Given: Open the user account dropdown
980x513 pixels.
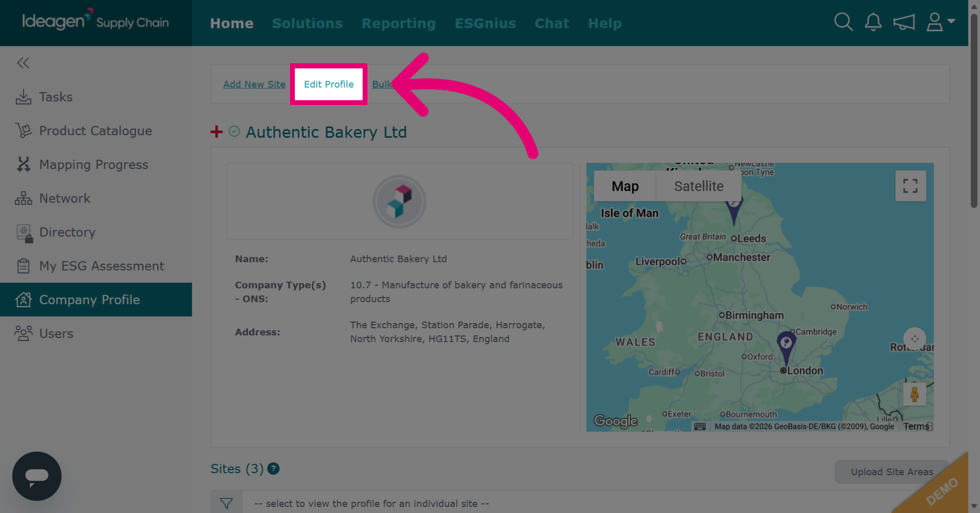Looking at the screenshot, I should click(941, 22).
